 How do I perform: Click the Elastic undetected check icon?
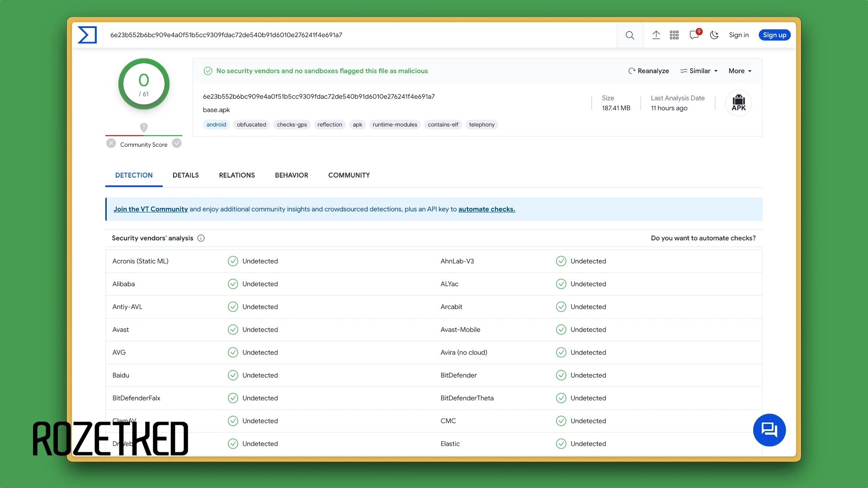click(561, 444)
